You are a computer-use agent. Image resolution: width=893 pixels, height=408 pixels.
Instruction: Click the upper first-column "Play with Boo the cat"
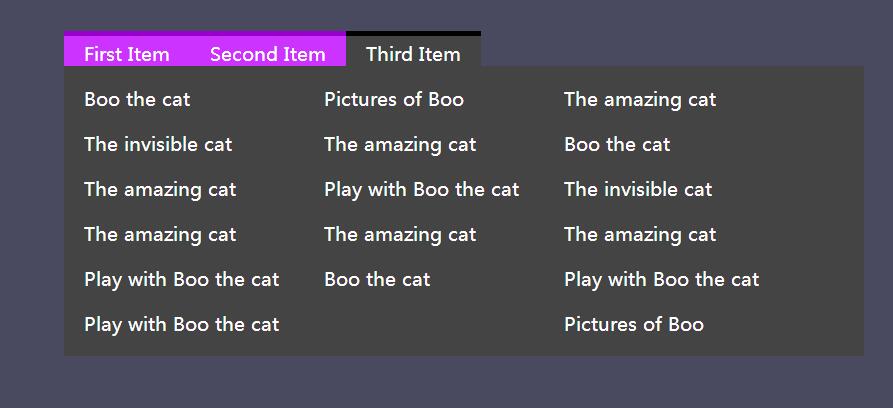point(181,279)
